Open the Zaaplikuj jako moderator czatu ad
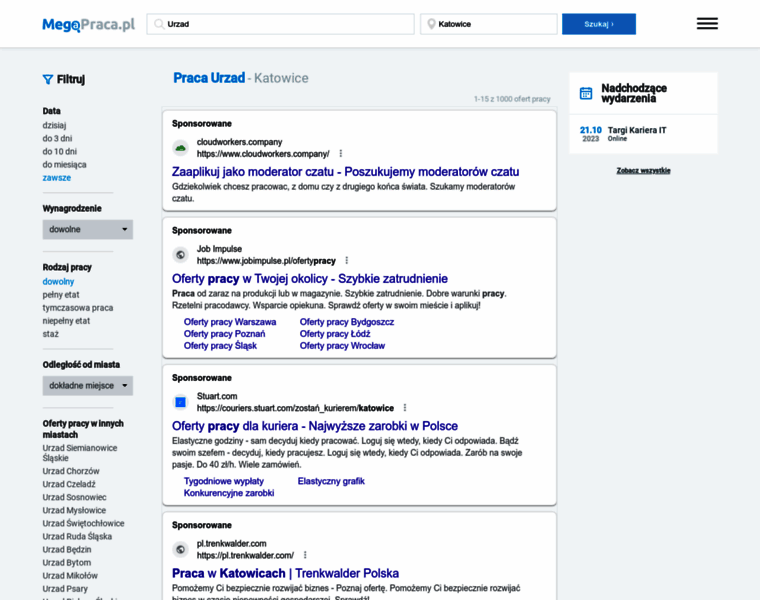This screenshot has height=600, width=760. point(346,172)
